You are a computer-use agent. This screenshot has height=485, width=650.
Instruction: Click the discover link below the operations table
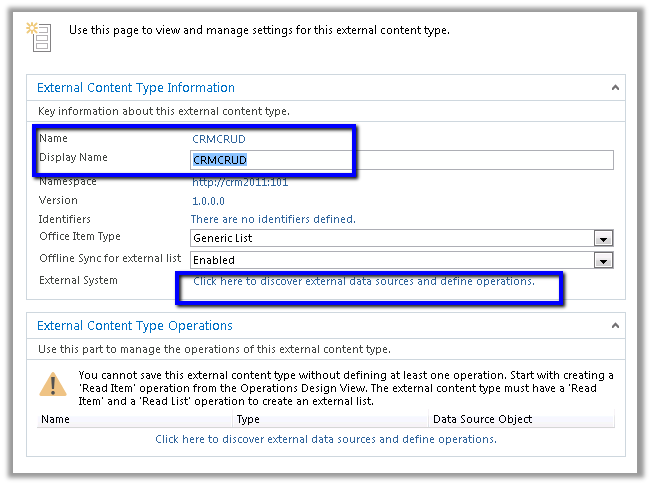(x=326, y=439)
